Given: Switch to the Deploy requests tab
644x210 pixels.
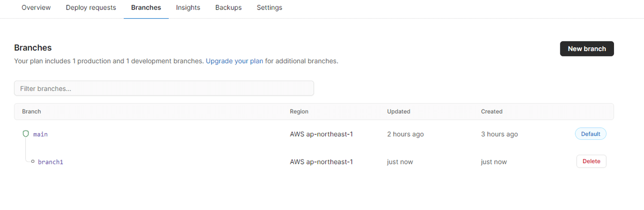Looking at the screenshot, I should (x=91, y=8).
